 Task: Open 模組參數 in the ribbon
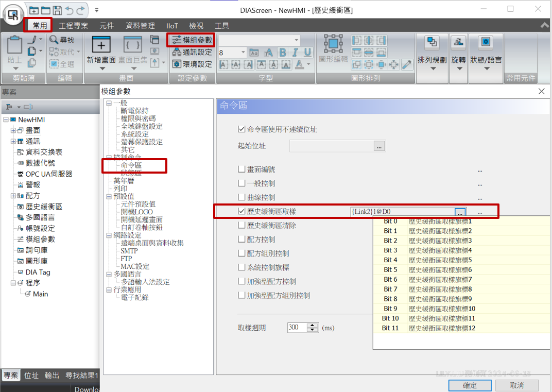192,40
